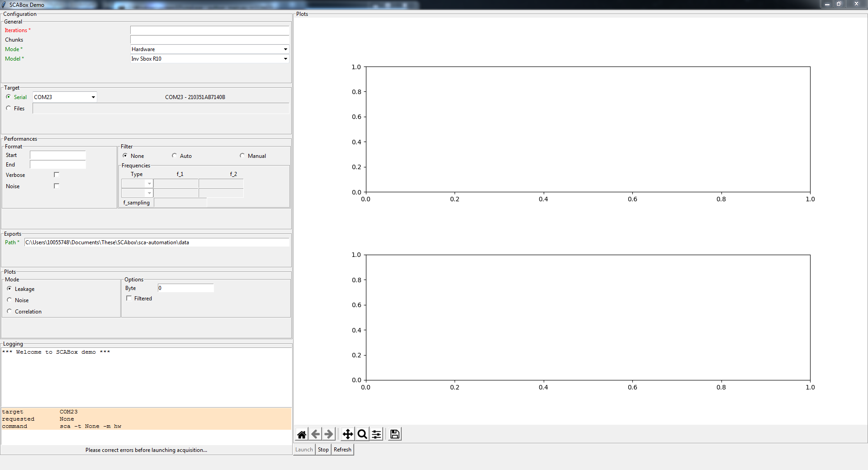868x470 pixels.
Task: Select the Files target radio button
Action: (x=9, y=108)
